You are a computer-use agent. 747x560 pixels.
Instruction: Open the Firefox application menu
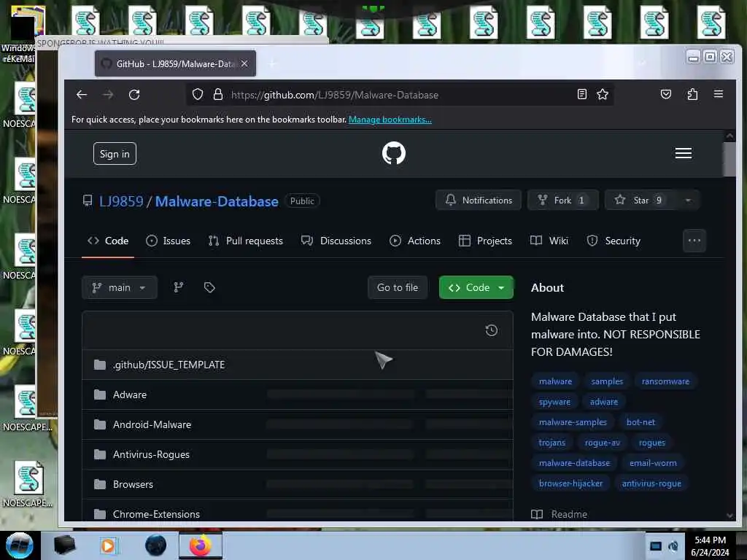click(719, 94)
